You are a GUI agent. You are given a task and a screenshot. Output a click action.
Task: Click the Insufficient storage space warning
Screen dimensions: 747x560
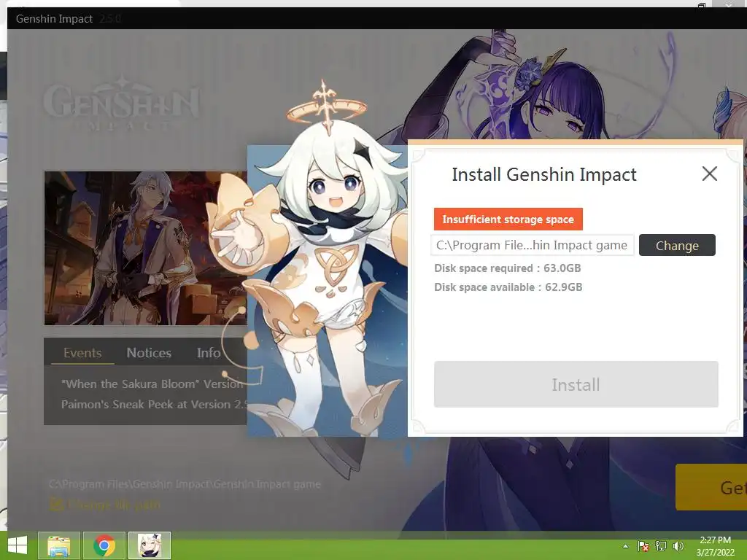[508, 219]
